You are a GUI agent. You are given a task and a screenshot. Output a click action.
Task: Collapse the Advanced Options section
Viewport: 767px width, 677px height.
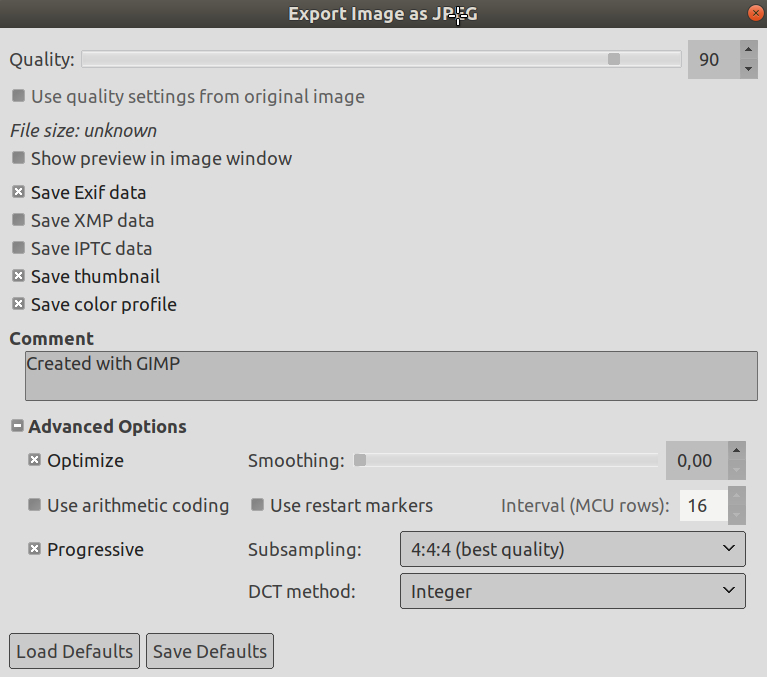tap(17, 426)
